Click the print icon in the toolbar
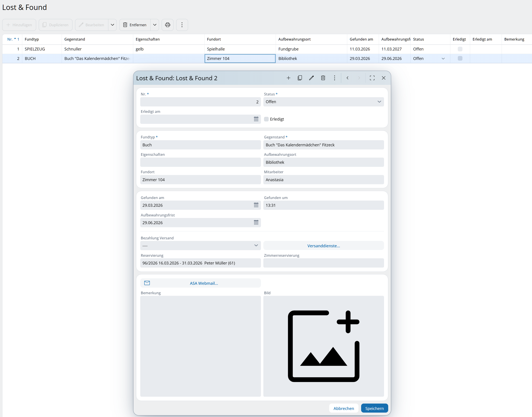532x417 pixels. pos(167,25)
